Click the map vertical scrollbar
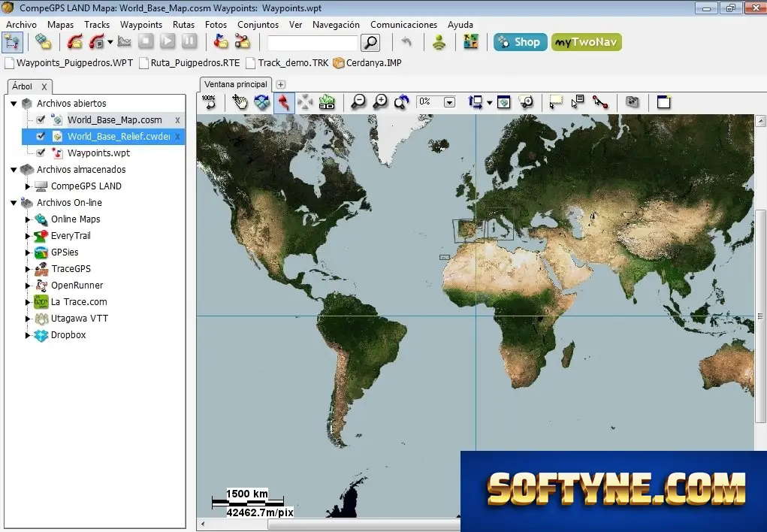This screenshot has width=767, height=532. [760, 316]
